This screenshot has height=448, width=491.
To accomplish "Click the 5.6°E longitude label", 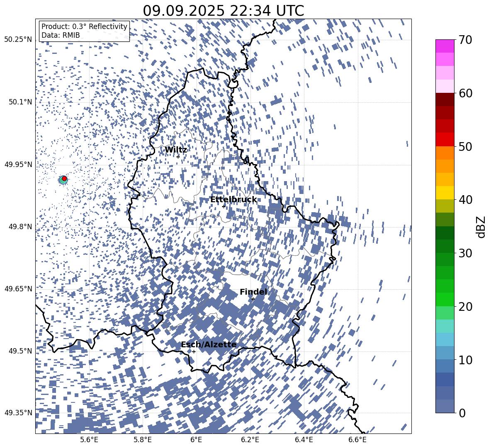I will click(89, 440).
